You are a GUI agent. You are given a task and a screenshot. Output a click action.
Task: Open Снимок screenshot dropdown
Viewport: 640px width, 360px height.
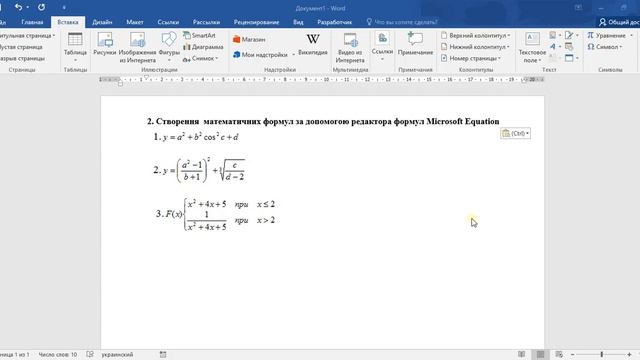point(200,58)
